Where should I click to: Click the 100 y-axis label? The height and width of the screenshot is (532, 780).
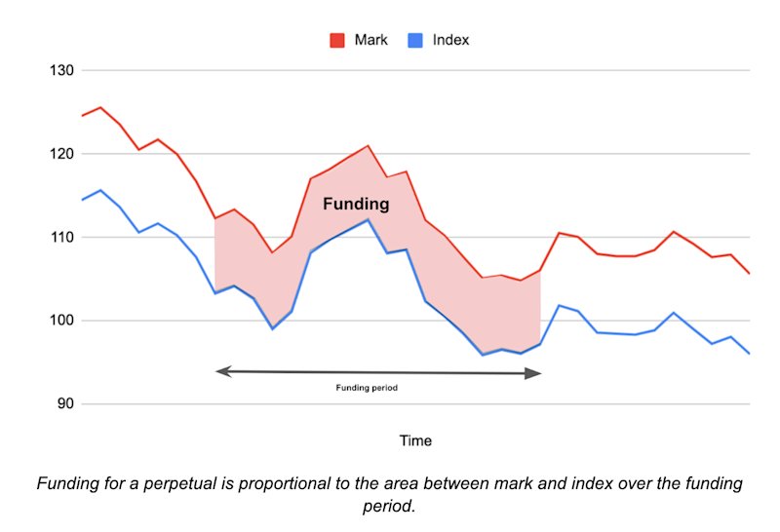[x=61, y=321]
